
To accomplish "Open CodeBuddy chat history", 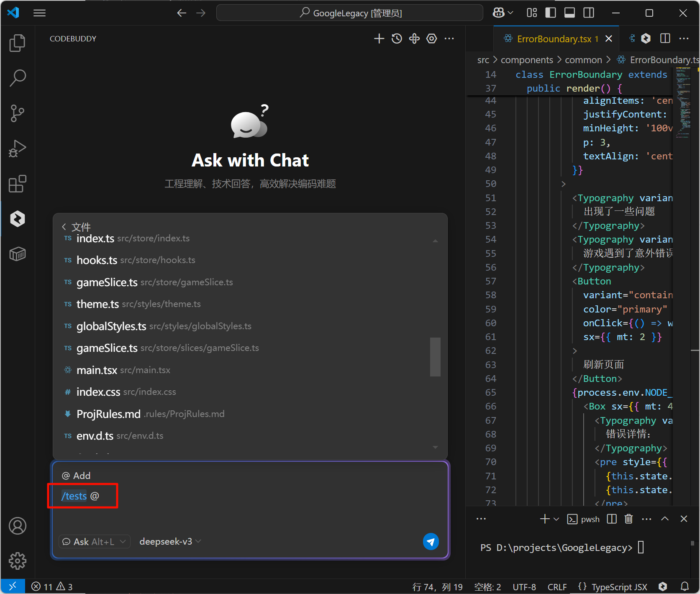I will click(x=397, y=39).
